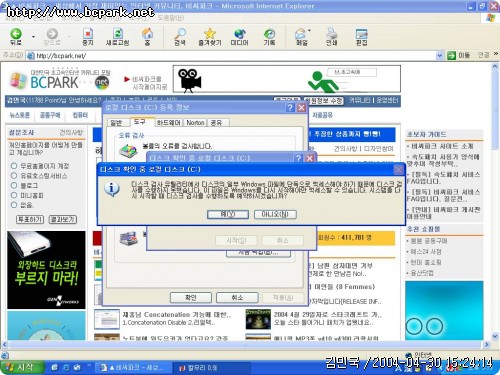Open the 비씨파크를 시작페이지로 link
This screenshot has height=375, width=500.
point(149,83)
